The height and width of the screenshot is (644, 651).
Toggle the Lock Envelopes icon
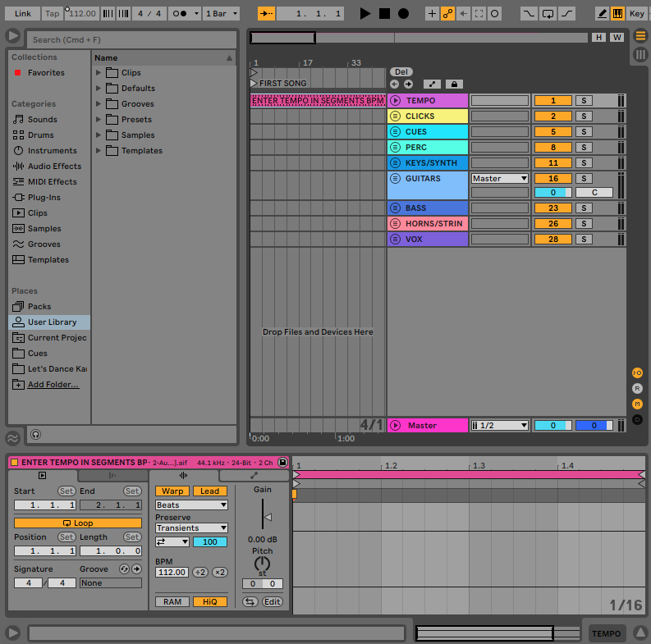pos(454,84)
